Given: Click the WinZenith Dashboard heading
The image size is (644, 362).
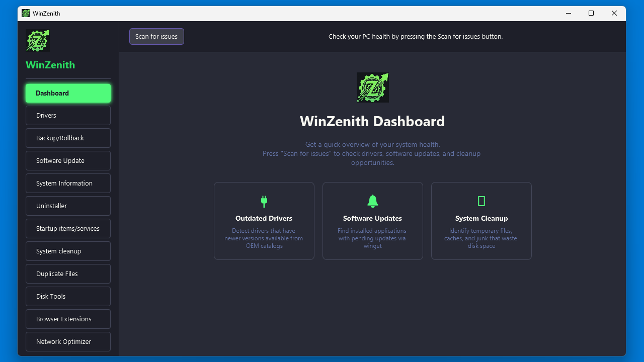Looking at the screenshot, I should (x=372, y=122).
